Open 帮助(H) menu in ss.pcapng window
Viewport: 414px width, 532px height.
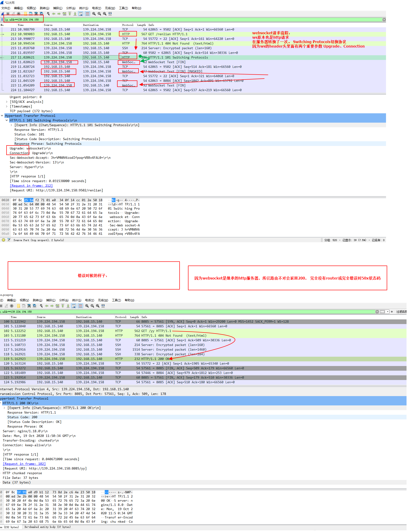pyautogui.click(x=130, y=300)
